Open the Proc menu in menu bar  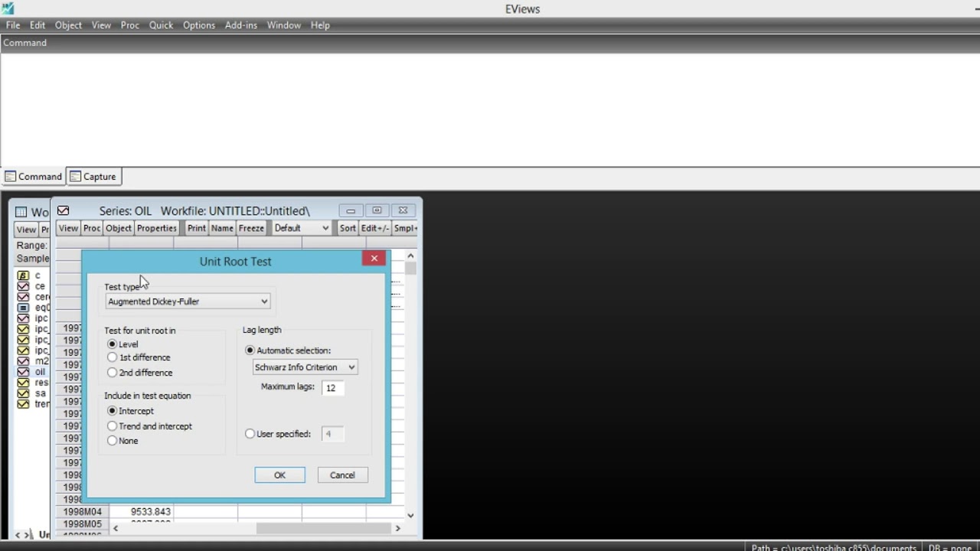click(130, 25)
